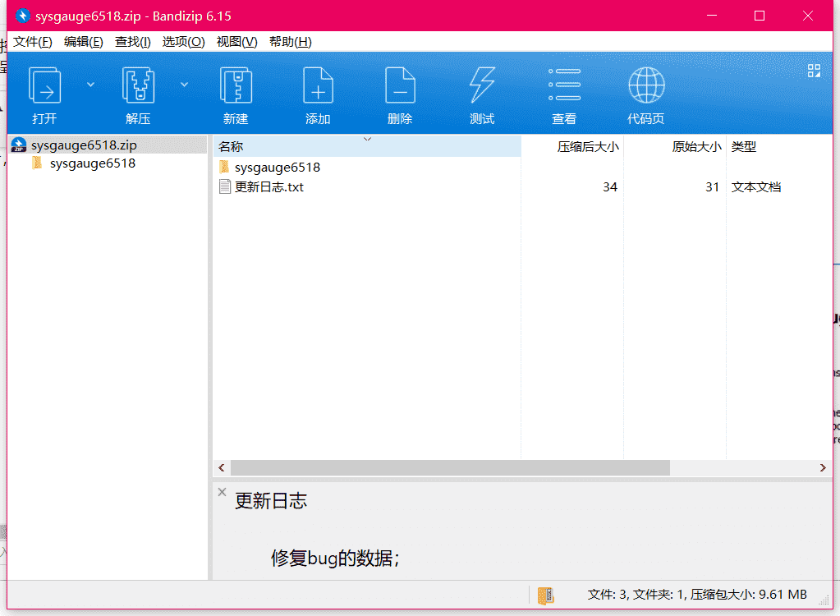Maximize the Bandizip window
This screenshot has width=840, height=616.
759,16
